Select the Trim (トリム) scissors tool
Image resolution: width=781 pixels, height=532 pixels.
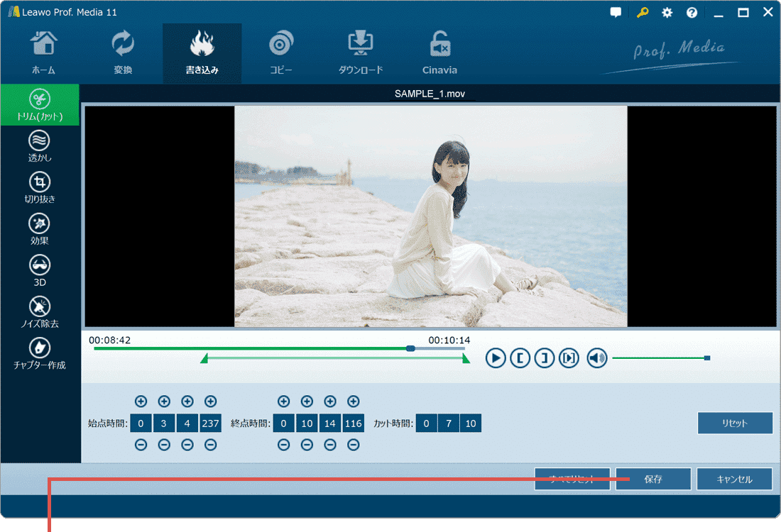click(40, 104)
